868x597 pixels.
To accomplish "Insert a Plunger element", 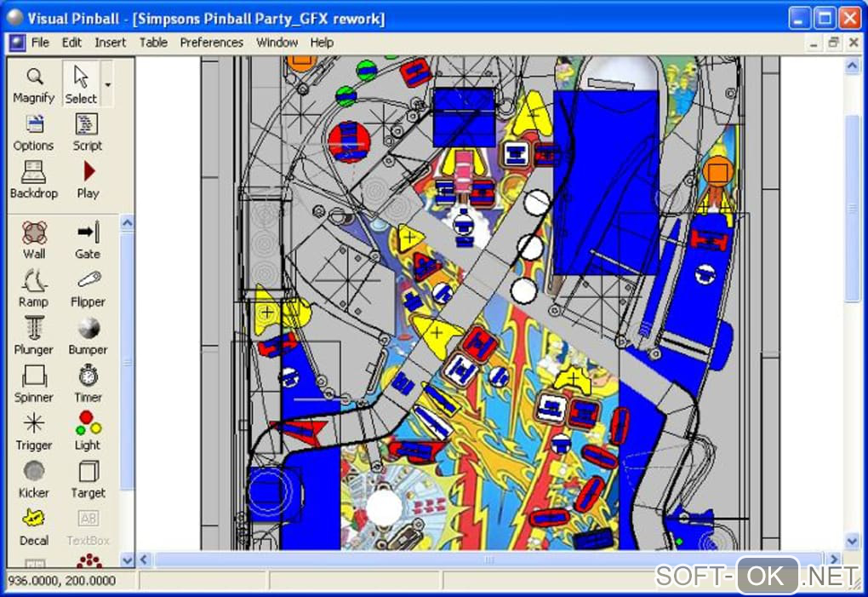I will tap(34, 336).
